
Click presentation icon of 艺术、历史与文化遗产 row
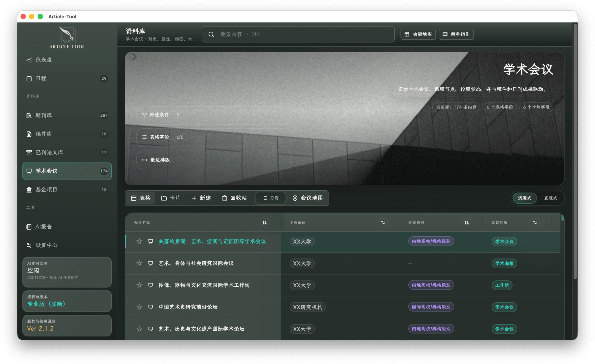point(151,329)
